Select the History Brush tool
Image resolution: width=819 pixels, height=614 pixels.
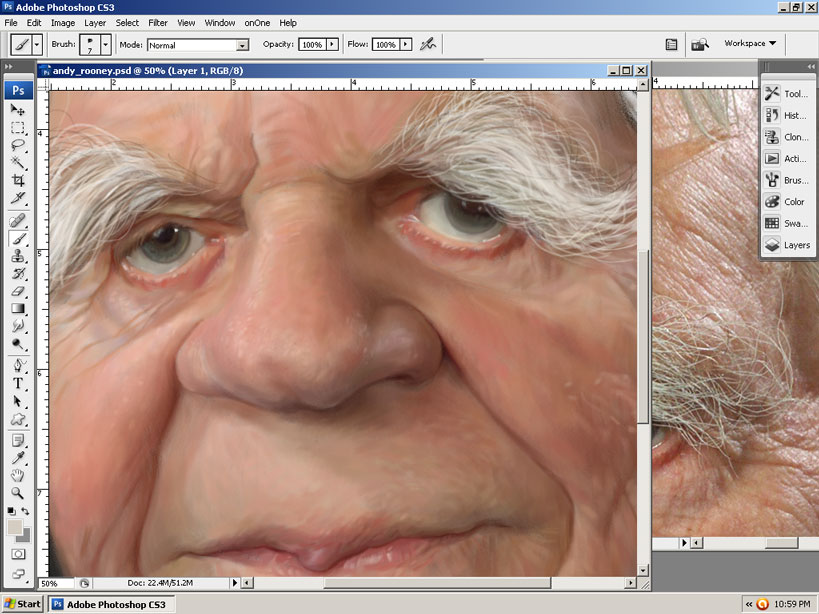(18, 274)
